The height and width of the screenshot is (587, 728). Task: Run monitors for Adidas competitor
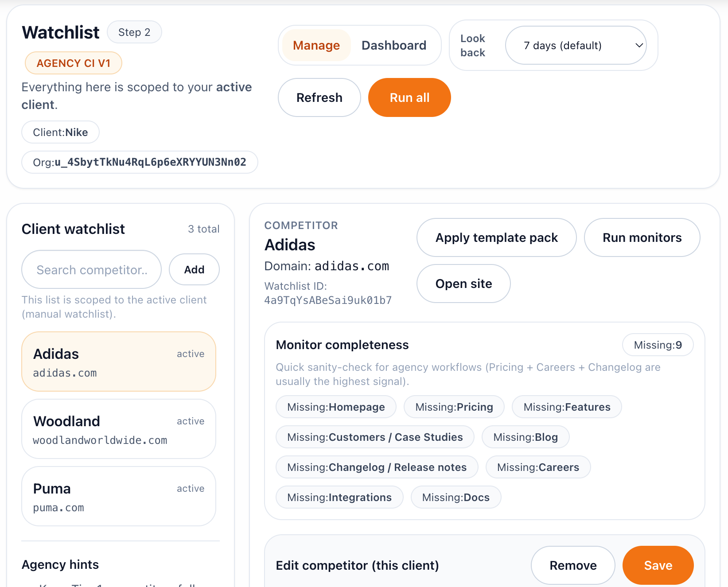pos(642,237)
